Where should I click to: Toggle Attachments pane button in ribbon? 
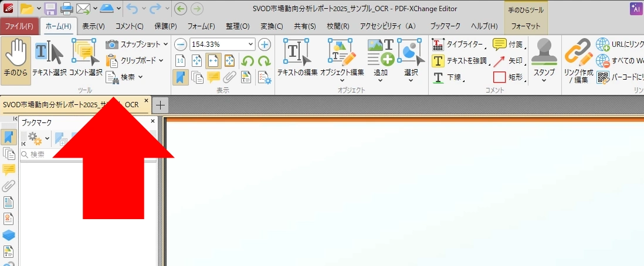coord(229,77)
